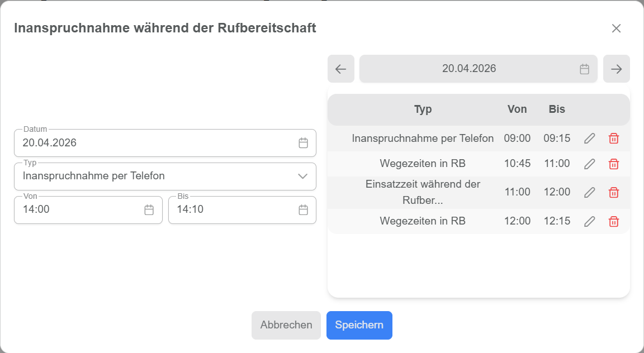Edit the Einsatzzeit während der Rufbereitschaft entry
The width and height of the screenshot is (644, 353).
click(589, 192)
